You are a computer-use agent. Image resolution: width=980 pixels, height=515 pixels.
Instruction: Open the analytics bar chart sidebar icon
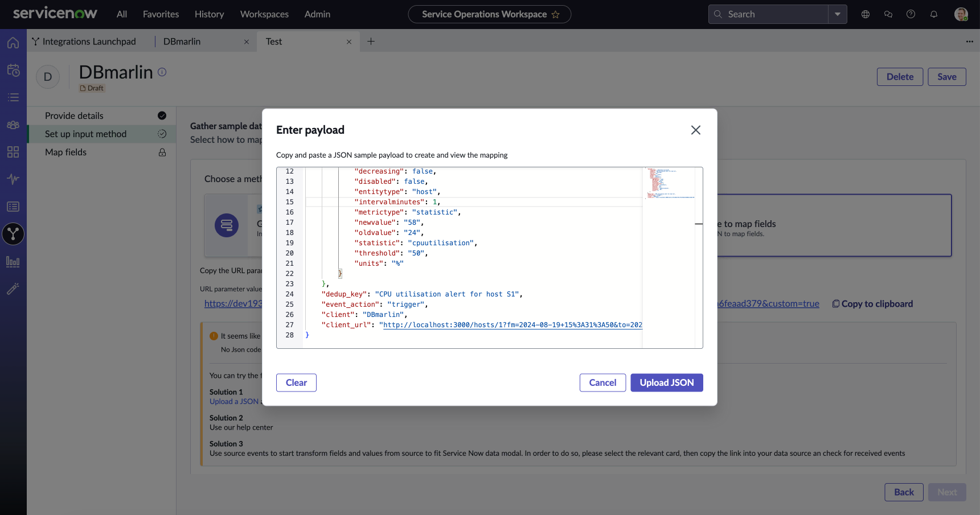[13, 261]
